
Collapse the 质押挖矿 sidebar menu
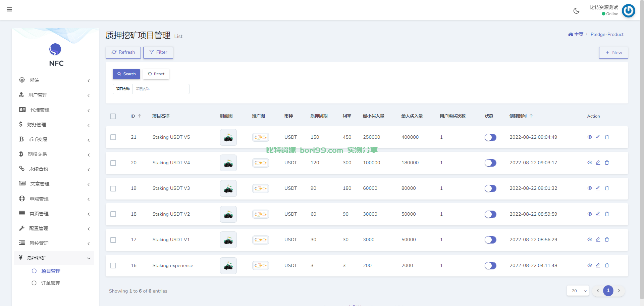click(54, 258)
